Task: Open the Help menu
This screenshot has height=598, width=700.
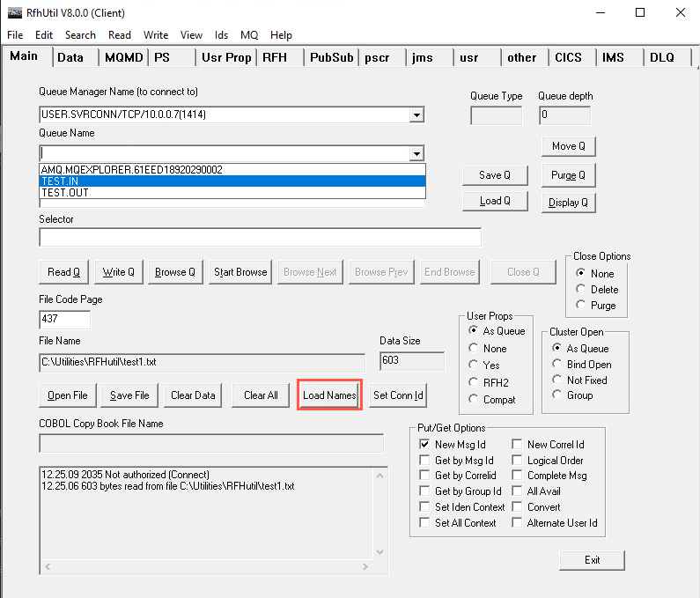Action: 281,35
